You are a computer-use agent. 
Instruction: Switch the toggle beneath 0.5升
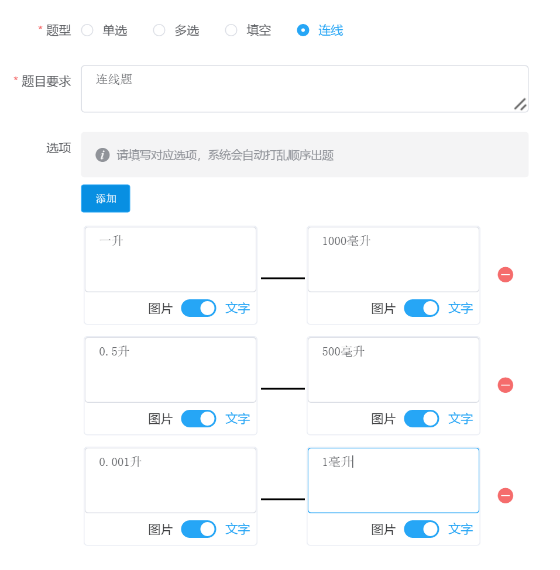(199, 419)
